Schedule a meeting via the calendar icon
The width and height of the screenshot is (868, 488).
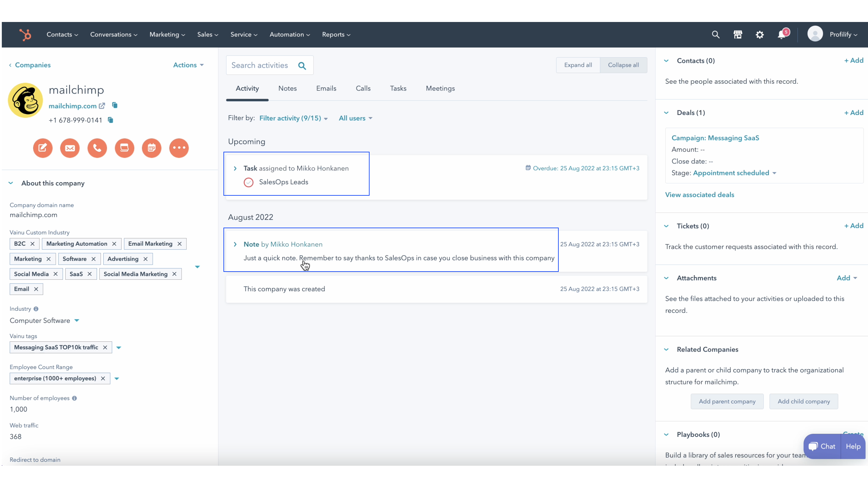pos(151,148)
